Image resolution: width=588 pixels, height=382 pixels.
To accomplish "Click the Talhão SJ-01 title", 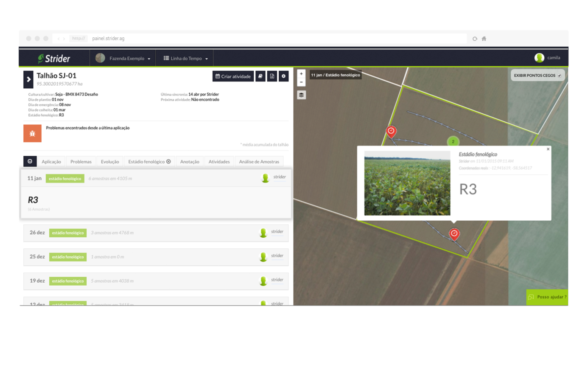I will (56, 76).
